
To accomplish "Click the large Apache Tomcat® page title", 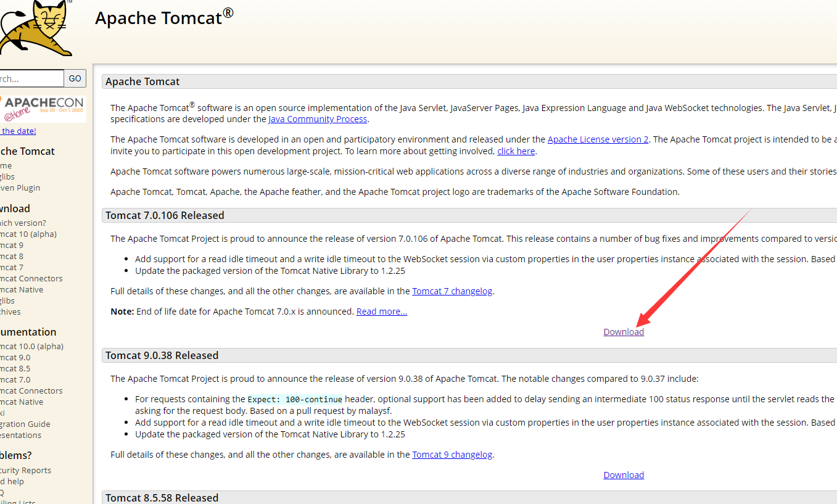I will 164,17.
